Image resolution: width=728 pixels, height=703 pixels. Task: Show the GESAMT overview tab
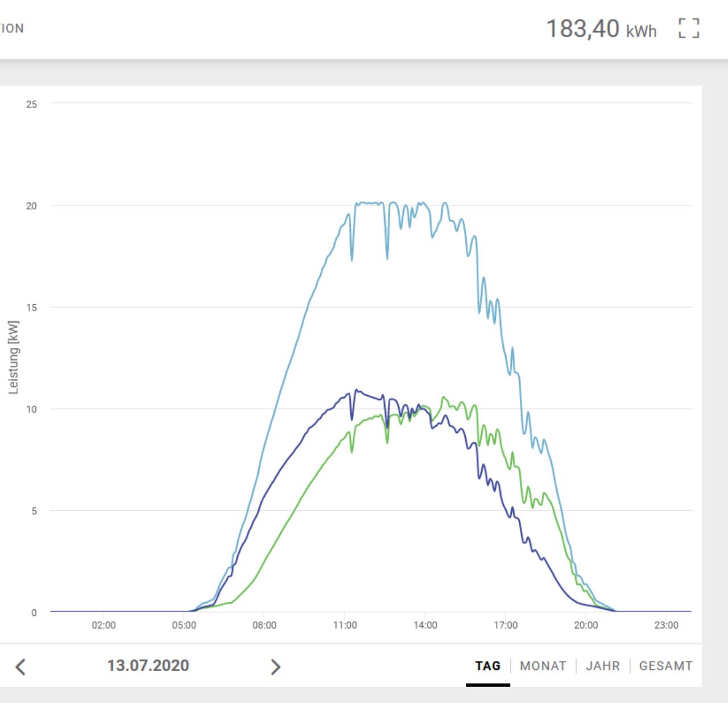pos(665,666)
